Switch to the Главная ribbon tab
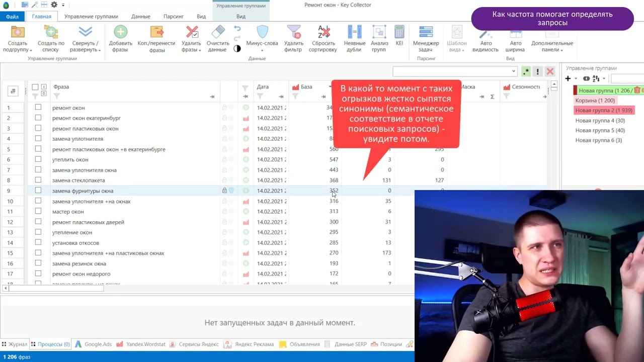644x362 pixels. tap(41, 17)
